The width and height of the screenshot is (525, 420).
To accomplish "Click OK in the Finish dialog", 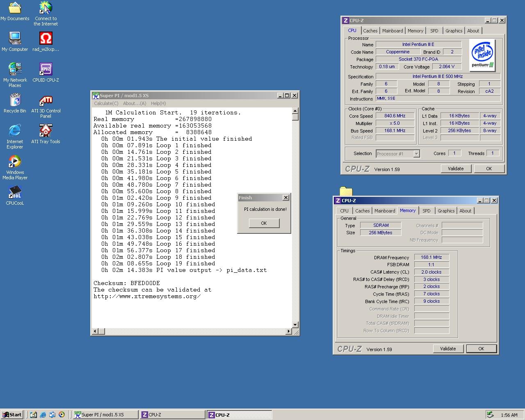I will [264, 223].
